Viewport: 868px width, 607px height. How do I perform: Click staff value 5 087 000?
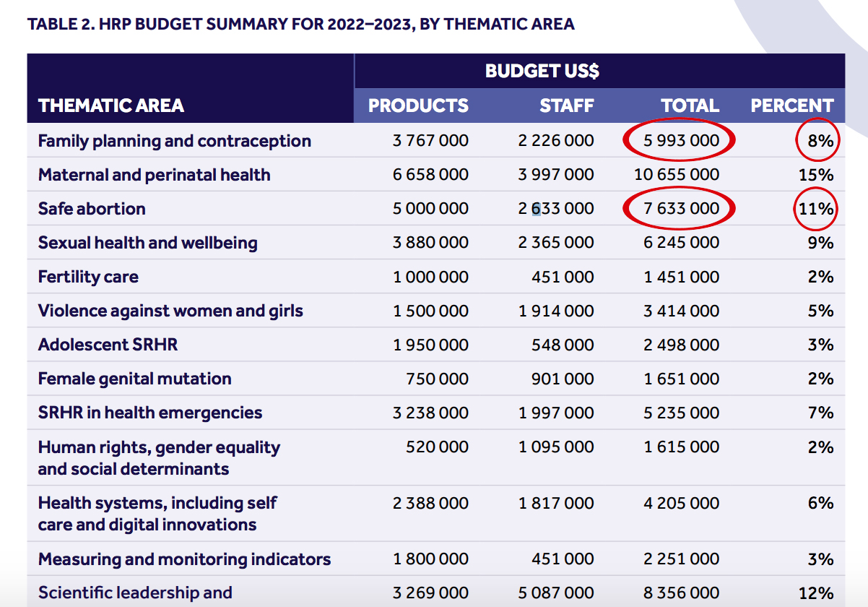point(556,593)
